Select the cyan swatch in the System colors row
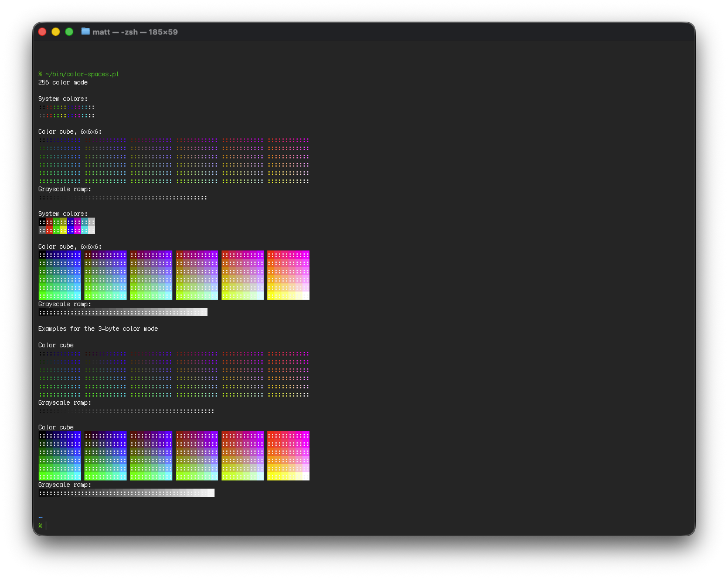728x579 pixels. (86, 225)
